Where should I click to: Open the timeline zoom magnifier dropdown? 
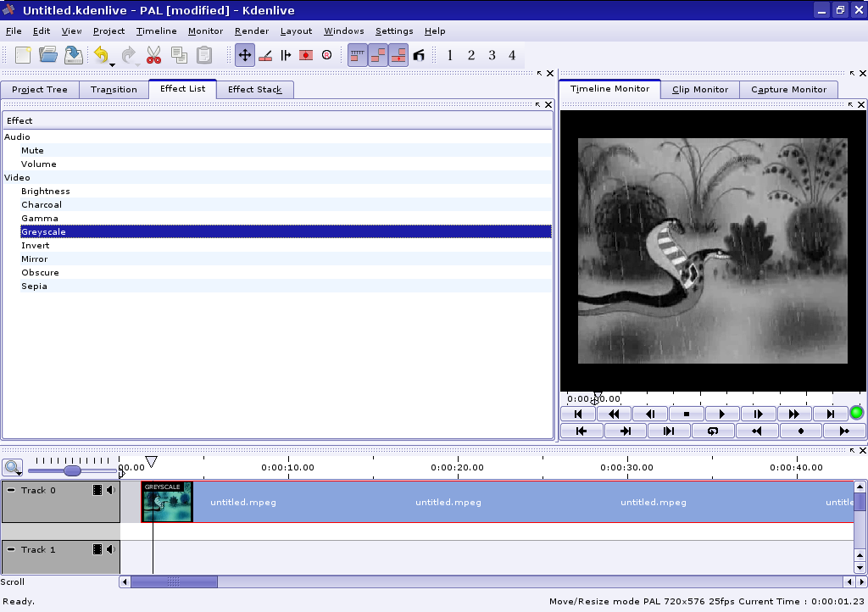pyautogui.click(x=13, y=467)
